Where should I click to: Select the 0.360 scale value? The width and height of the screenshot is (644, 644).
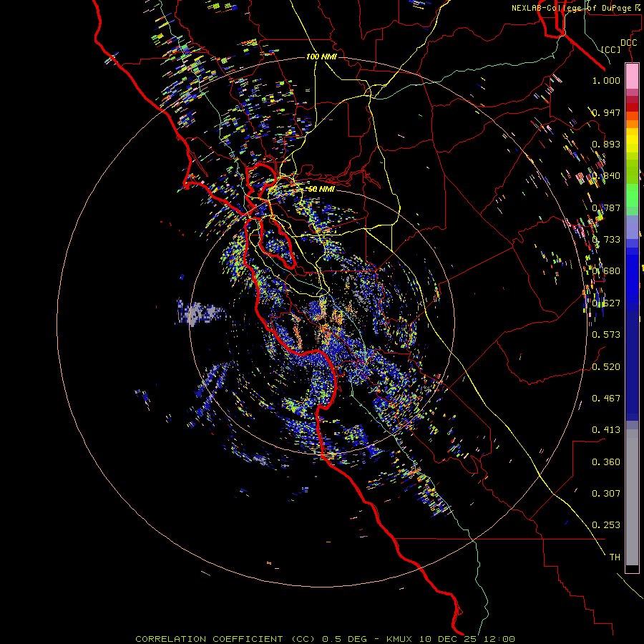point(606,462)
